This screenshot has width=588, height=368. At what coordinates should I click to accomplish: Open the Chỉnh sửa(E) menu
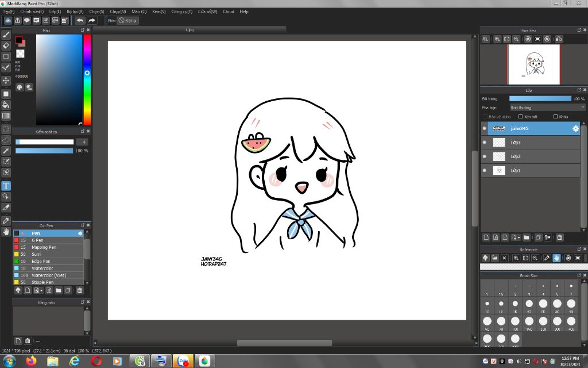pyautogui.click(x=32, y=11)
